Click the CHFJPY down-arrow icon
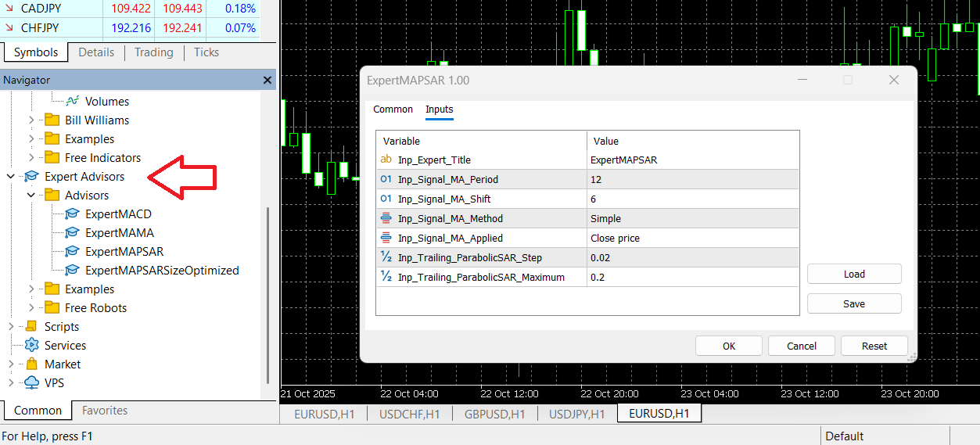Viewport: 980px width, 445px height. 9,27
